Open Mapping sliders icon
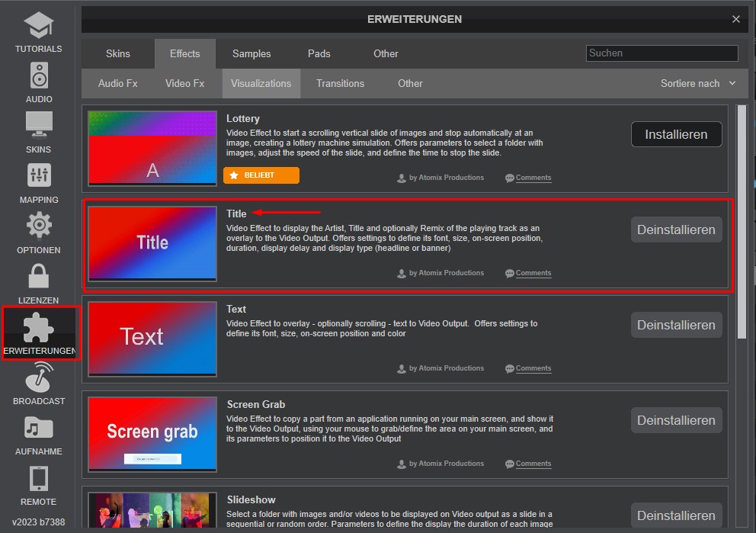Image resolution: width=756 pixels, height=533 pixels. pyautogui.click(x=39, y=176)
